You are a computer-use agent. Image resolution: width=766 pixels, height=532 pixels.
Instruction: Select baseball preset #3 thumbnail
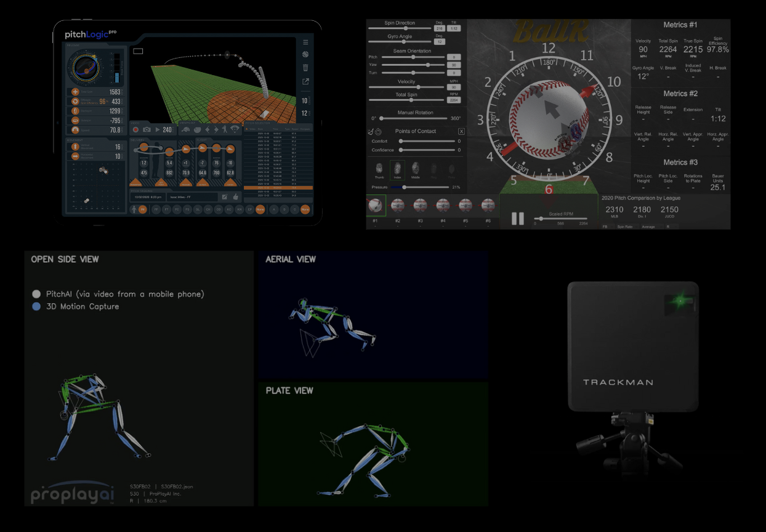(421, 206)
